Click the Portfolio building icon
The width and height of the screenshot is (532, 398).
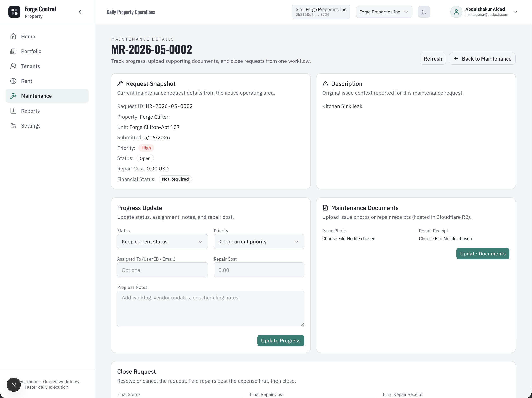[13, 51]
